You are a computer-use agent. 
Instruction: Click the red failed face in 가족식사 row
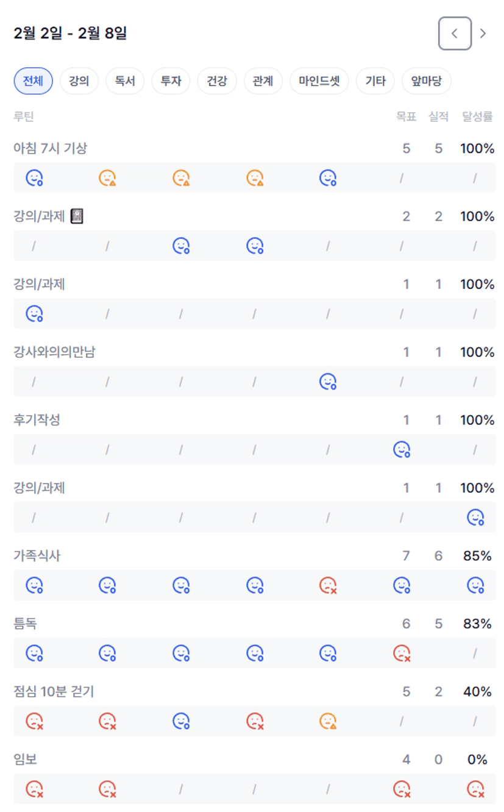point(328,586)
